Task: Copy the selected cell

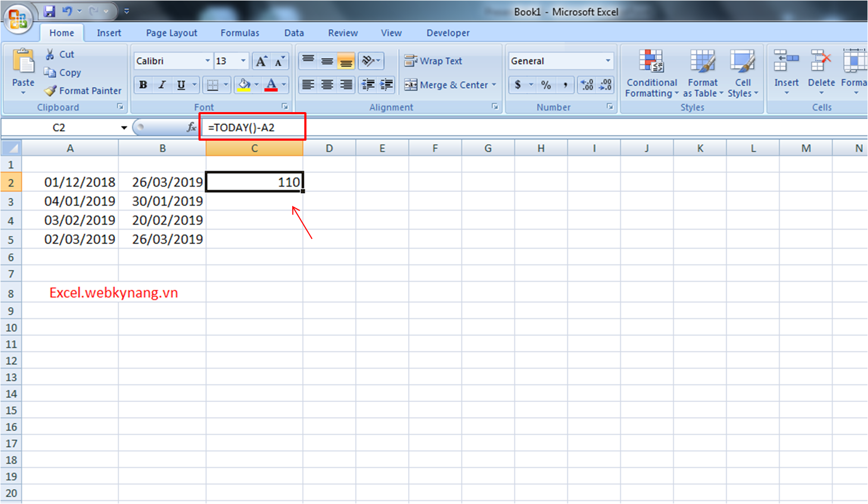Action: tap(62, 72)
